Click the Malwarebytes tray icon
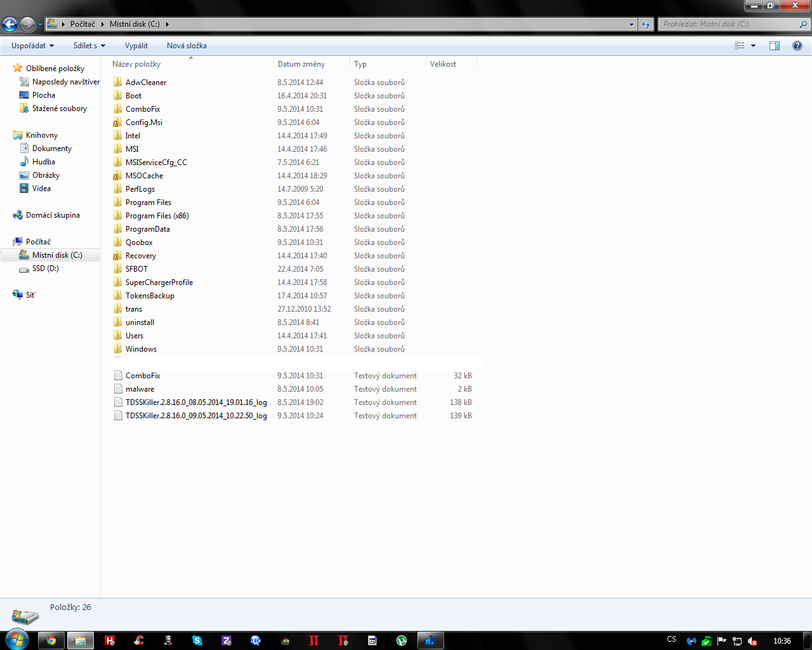812x650 pixels. 691,641
